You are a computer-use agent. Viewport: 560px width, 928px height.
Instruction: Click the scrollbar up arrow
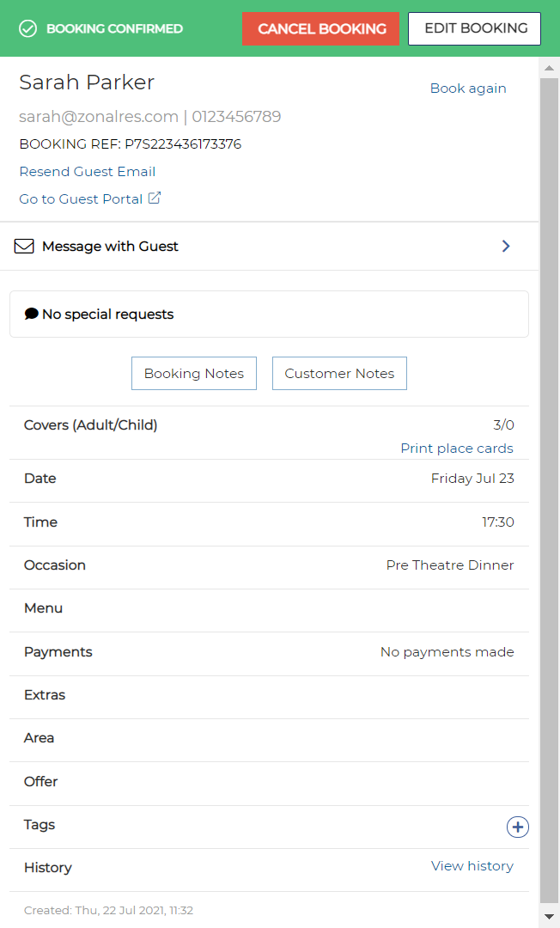549,67
